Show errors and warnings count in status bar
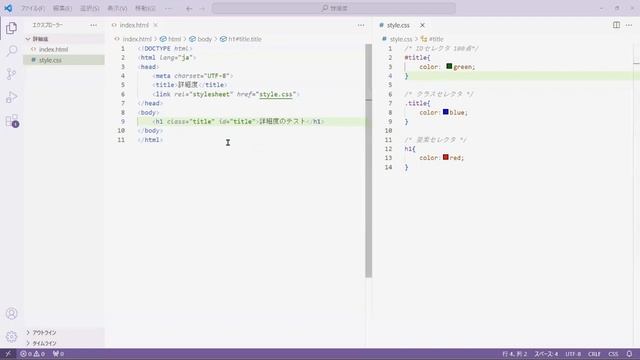Screen dimensions: 640x360 pos(33,354)
